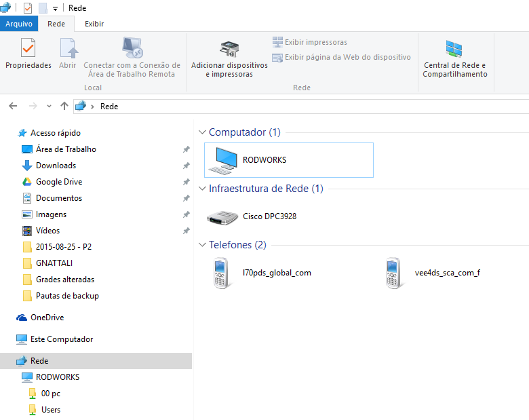Open the 2015-08-25 - P2 folder
The width and height of the screenshot is (529, 420).
click(x=58, y=247)
